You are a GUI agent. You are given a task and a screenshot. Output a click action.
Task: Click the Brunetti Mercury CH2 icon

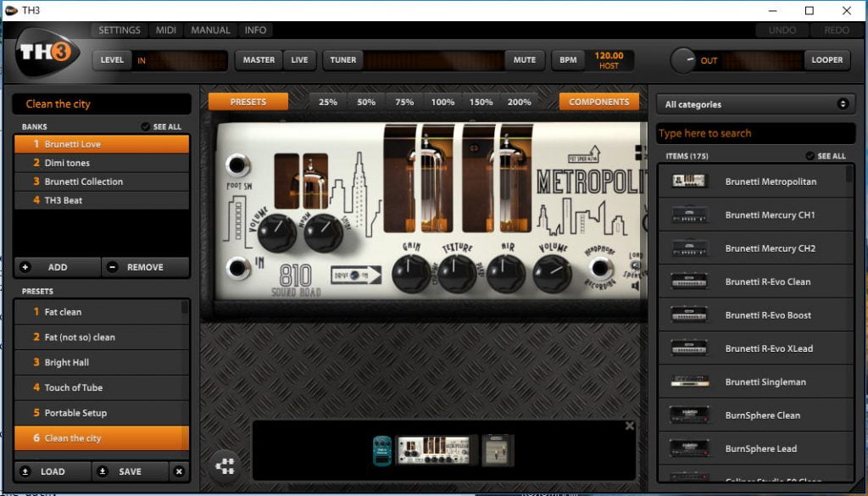(x=688, y=248)
